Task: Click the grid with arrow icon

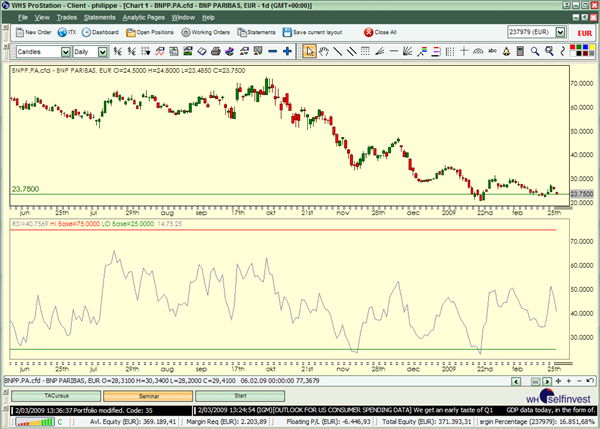Action: coord(145,51)
